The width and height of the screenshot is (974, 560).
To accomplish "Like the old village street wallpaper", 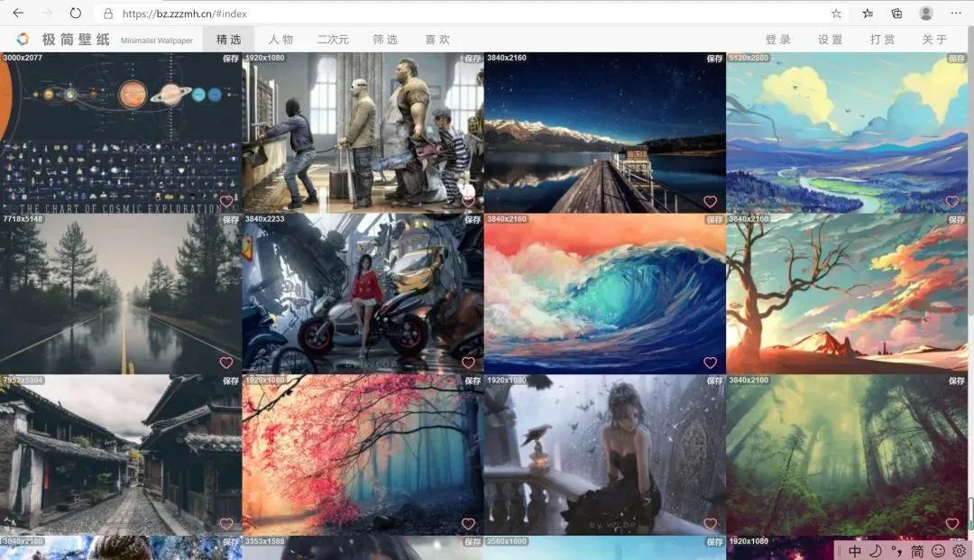I will coord(226,524).
